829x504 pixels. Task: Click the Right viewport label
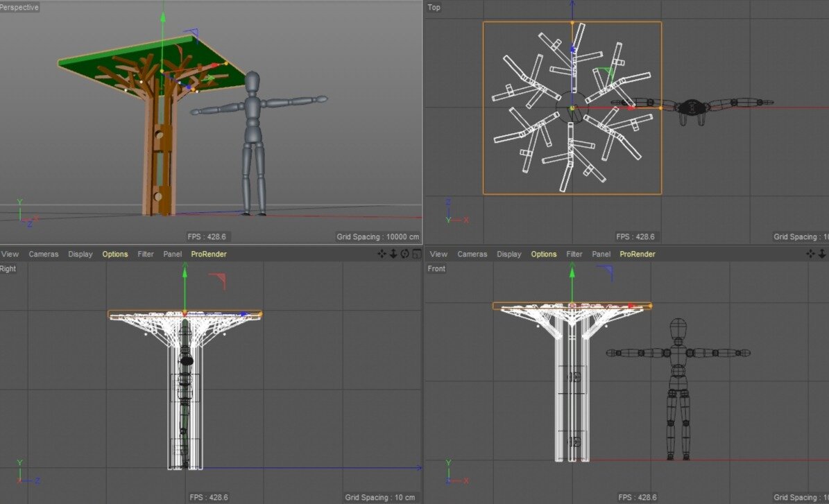click(8, 269)
